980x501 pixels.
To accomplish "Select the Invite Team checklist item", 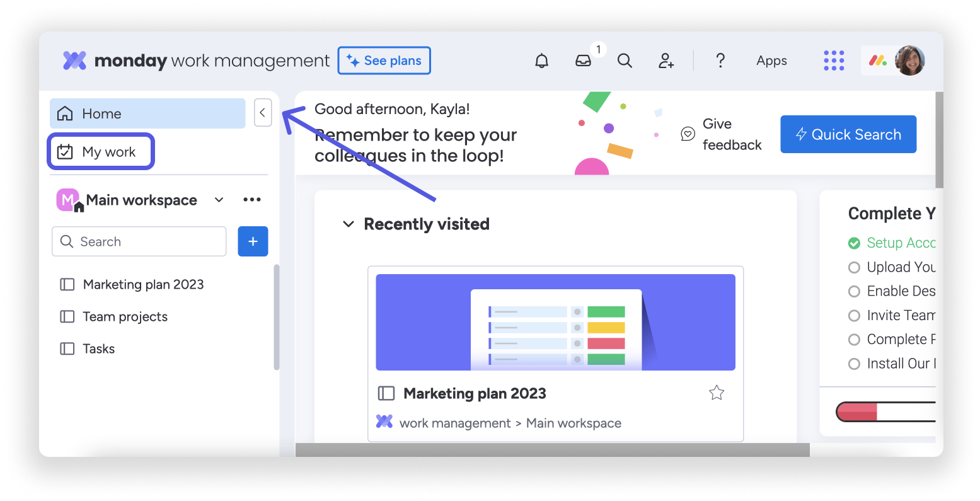I will (891, 315).
